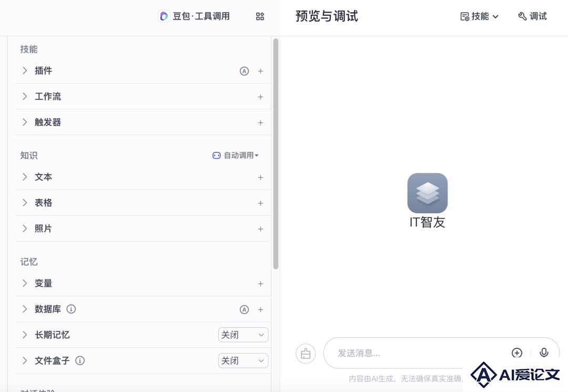Select the 豆包·工具调用 model label
568x392 pixels.
(x=201, y=16)
